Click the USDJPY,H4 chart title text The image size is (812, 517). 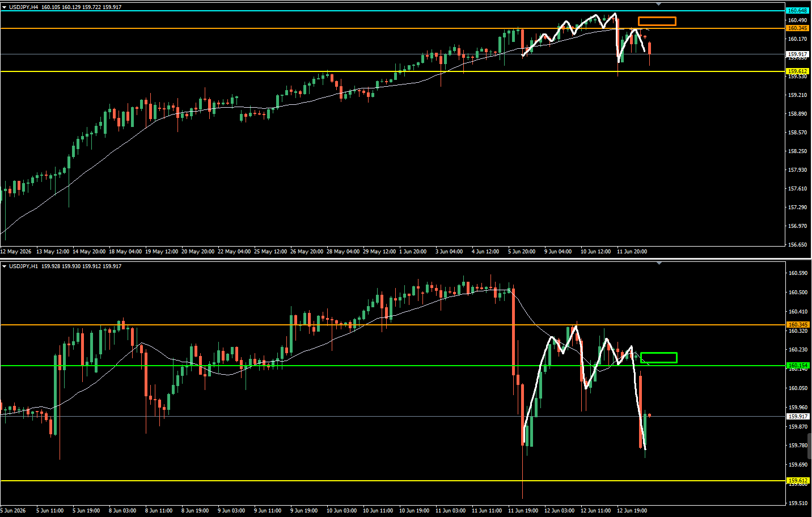point(24,7)
